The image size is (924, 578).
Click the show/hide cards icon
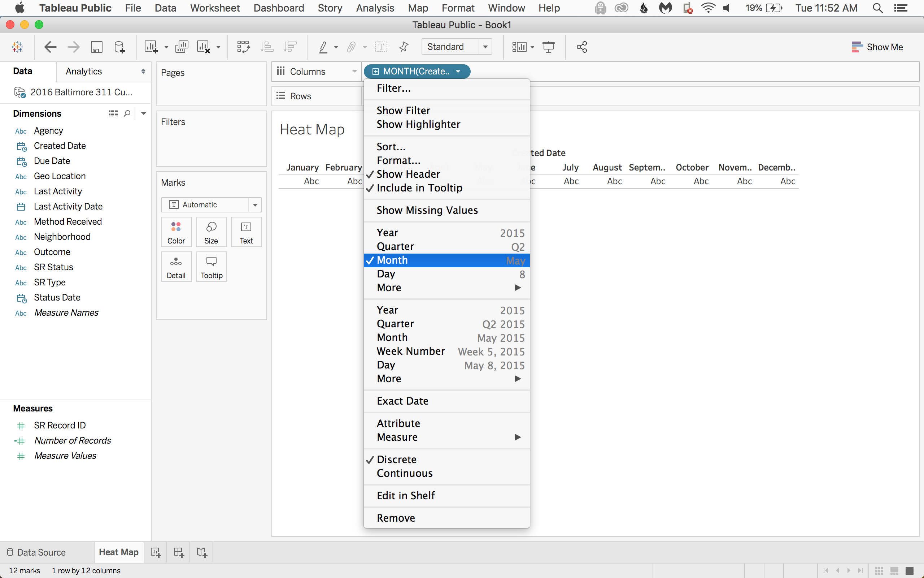coord(519,47)
